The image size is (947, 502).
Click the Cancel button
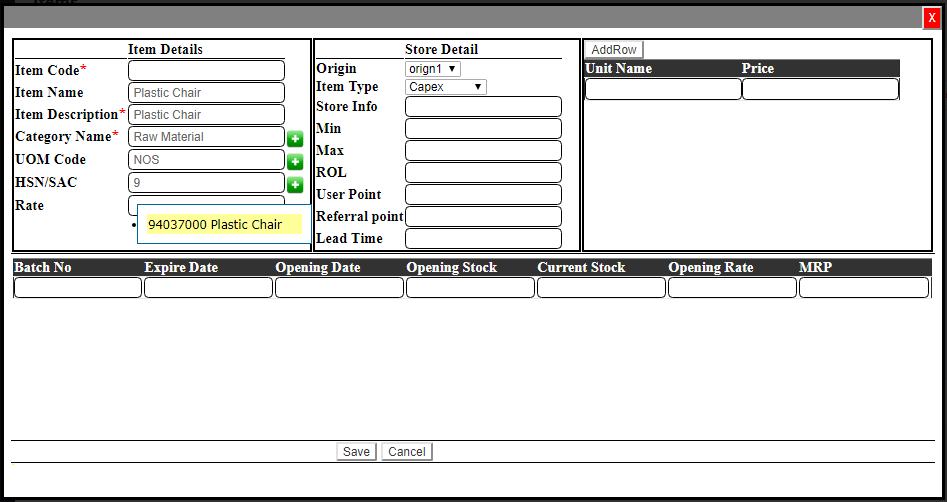[x=407, y=452]
